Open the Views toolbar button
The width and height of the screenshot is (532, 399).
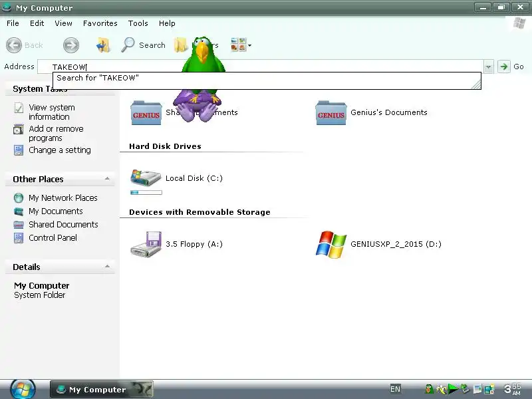point(238,45)
